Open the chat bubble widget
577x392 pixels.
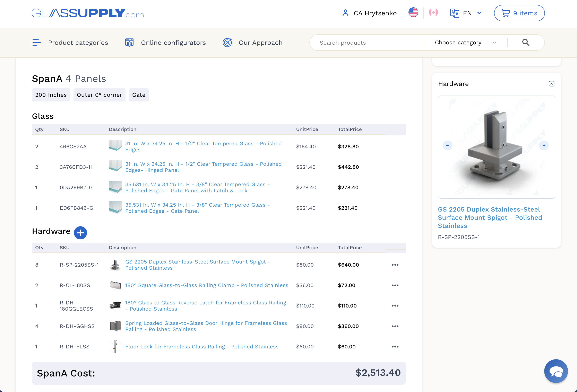tap(556, 371)
